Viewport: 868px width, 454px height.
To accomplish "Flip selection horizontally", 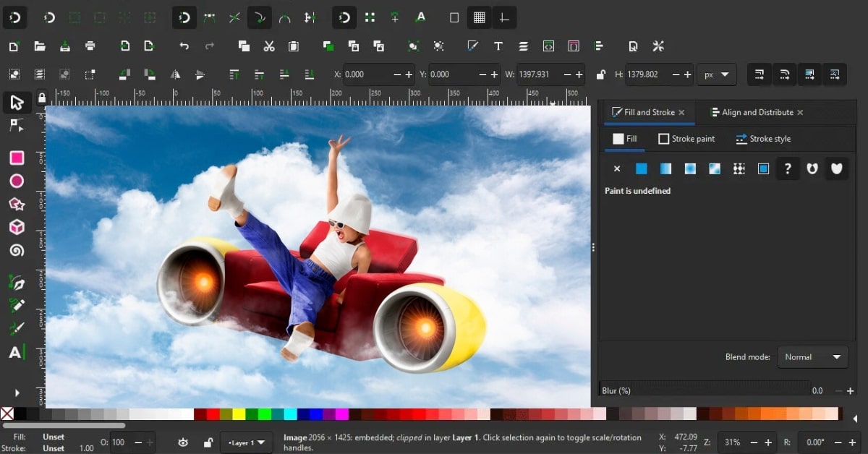I will click(x=175, y=74).
